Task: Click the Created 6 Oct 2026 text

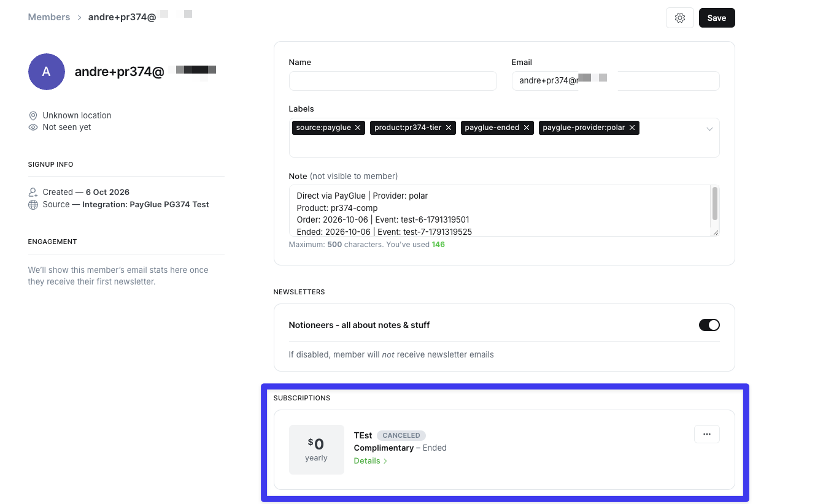Action: (86, 193)
